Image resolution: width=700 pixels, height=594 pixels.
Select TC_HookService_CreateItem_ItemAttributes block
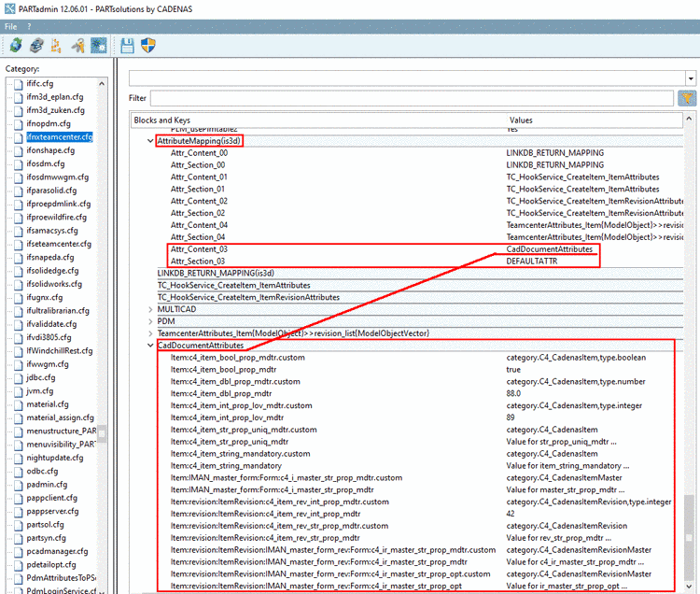tap(233, 286)
